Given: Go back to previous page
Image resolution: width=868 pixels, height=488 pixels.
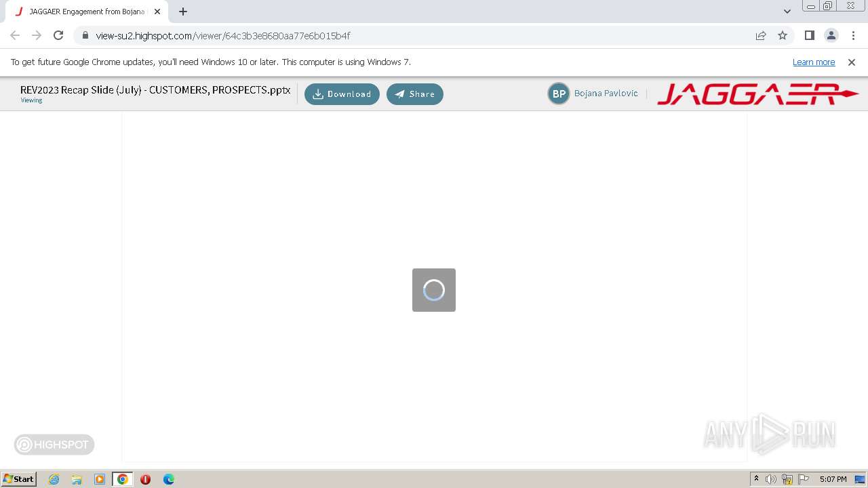Looking at the screenshot, I should click(15, 35).
